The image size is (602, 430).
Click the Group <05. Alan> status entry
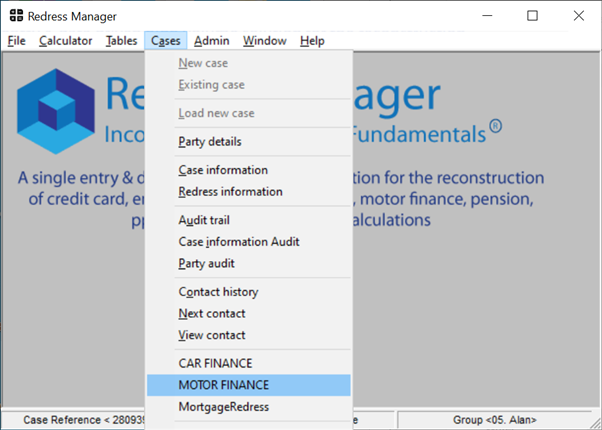point(494,420)
